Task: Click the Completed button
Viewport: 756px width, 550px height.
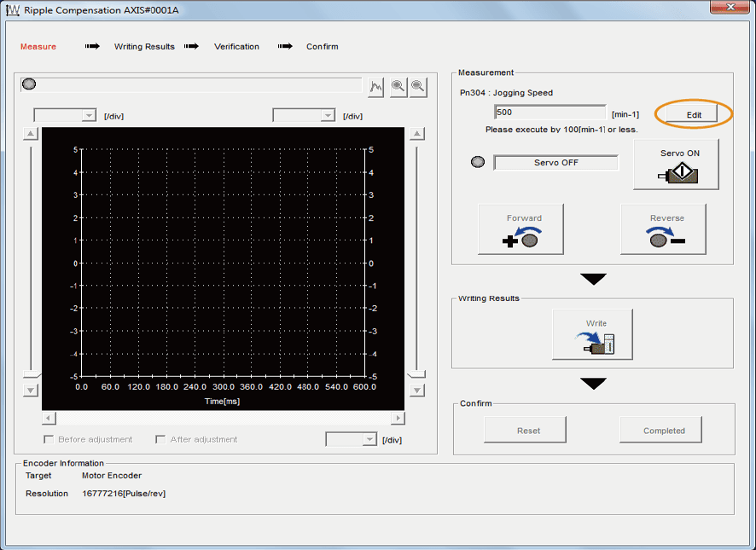Action: point(664,431)
